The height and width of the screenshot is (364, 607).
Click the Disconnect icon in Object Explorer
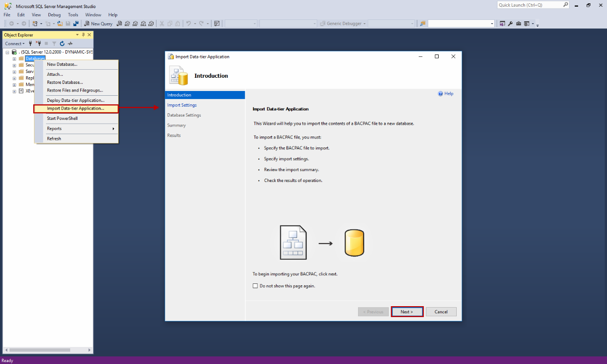[x=38, y=44]
